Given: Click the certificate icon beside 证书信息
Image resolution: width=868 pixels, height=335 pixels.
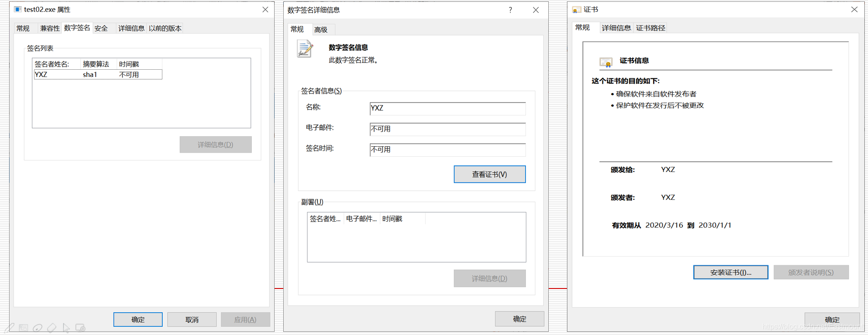Looking at the screenshot, I should tap(606, 62).
